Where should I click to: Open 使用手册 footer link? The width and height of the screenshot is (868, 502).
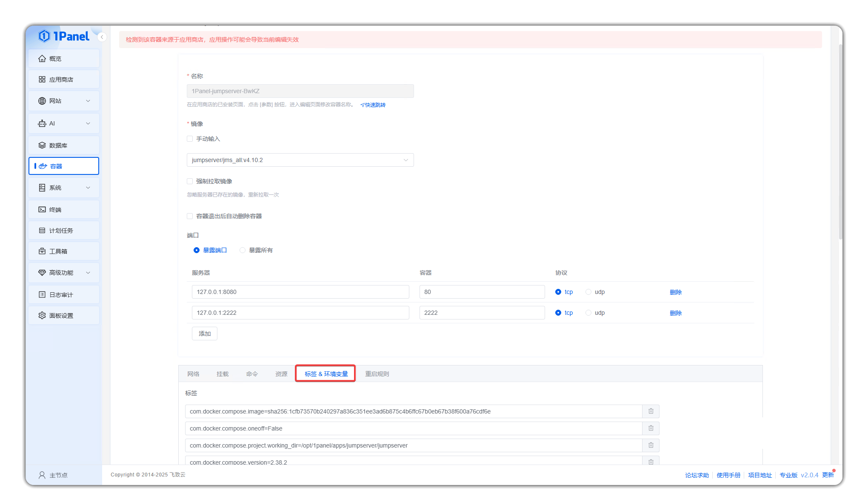tap(728, 475)
